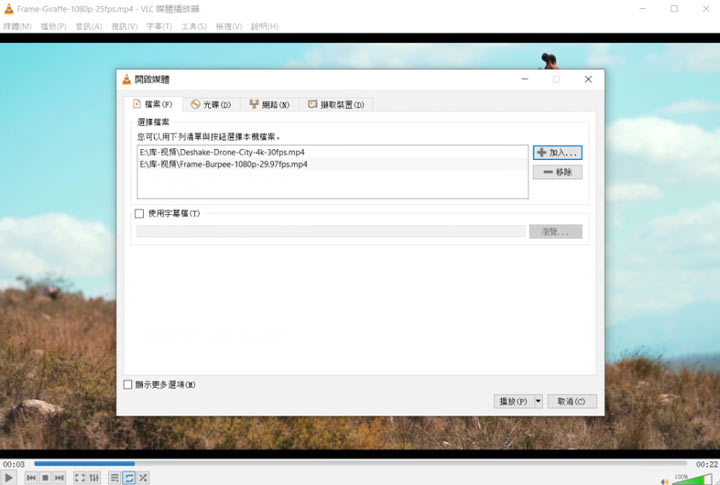
Task: Toggle fullscreen video icon
Action: click(80, 478)
